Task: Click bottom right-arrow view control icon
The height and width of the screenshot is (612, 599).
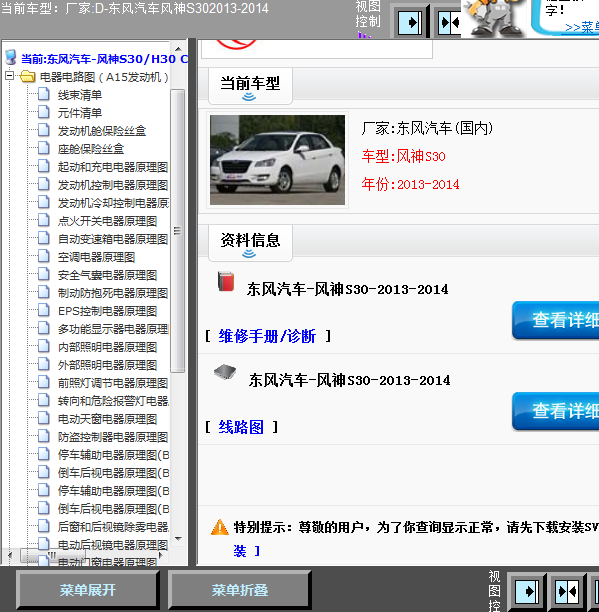Action: click(527, 592)
